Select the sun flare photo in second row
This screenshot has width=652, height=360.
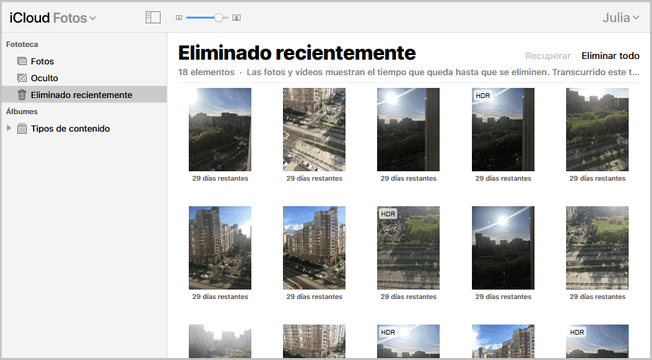[503, 248]
